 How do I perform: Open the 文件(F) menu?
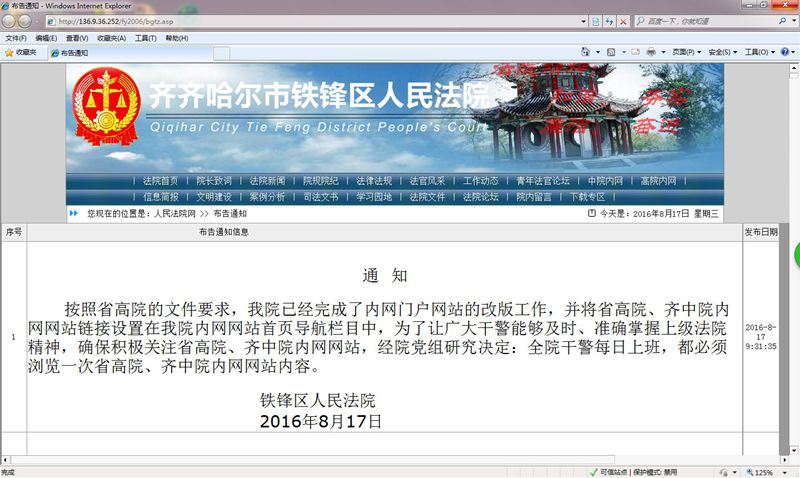[16, 38]
